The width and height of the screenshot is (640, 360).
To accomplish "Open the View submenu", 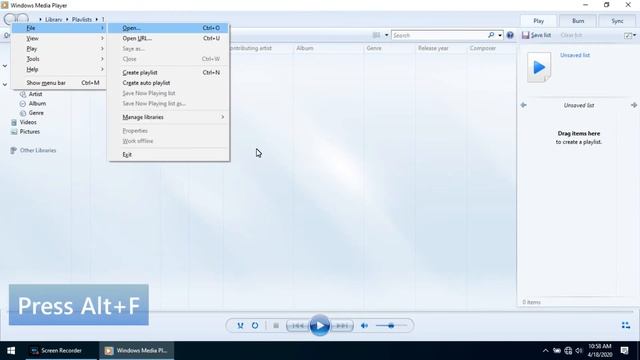I will tap(60, 38).
